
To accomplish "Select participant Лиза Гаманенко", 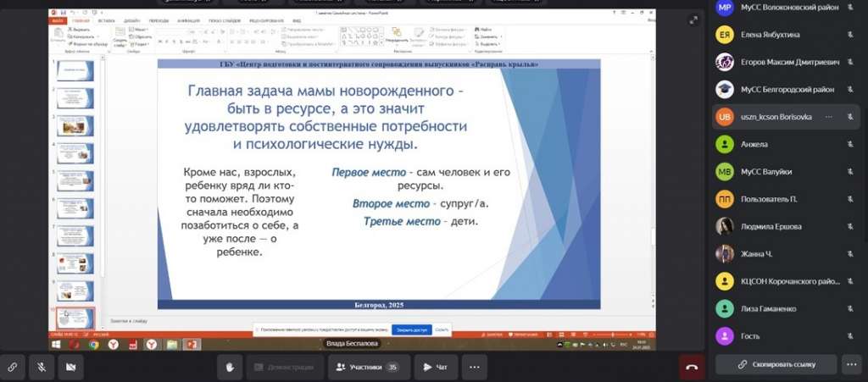I will (786, 308).
